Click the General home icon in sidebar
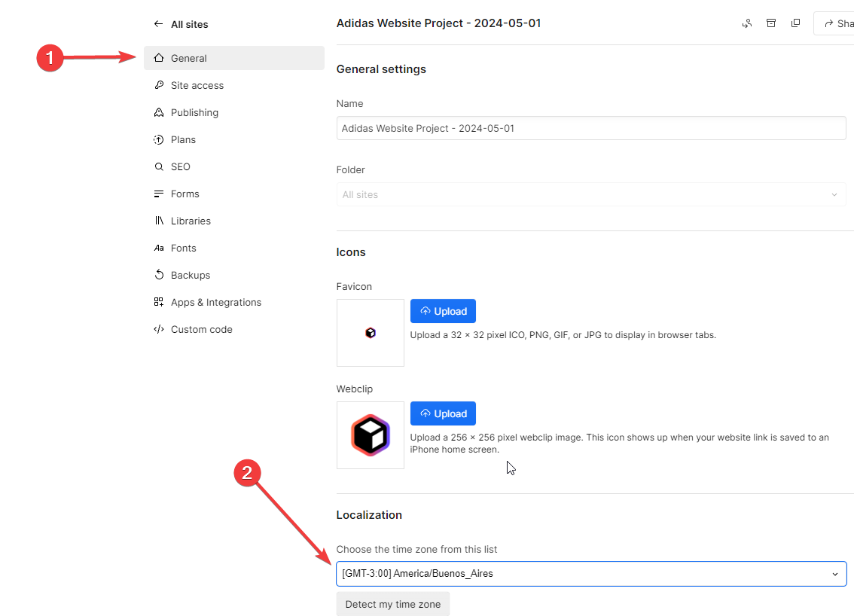854x616 pixels. 159,58
